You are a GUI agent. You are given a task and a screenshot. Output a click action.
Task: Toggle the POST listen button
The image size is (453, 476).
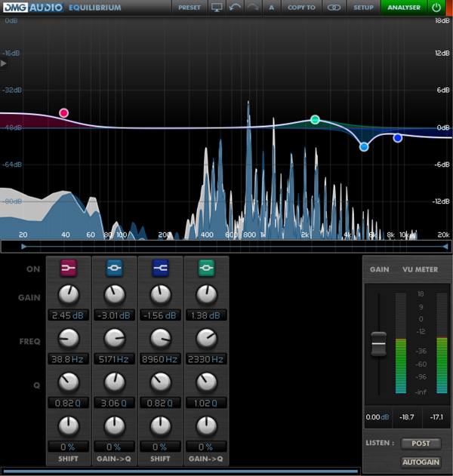coord(421,444)
